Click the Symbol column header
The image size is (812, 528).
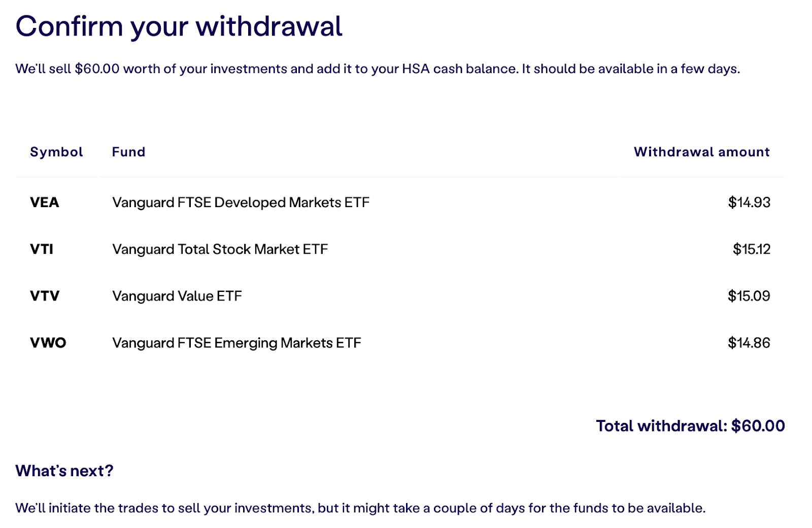click(56, 152)
